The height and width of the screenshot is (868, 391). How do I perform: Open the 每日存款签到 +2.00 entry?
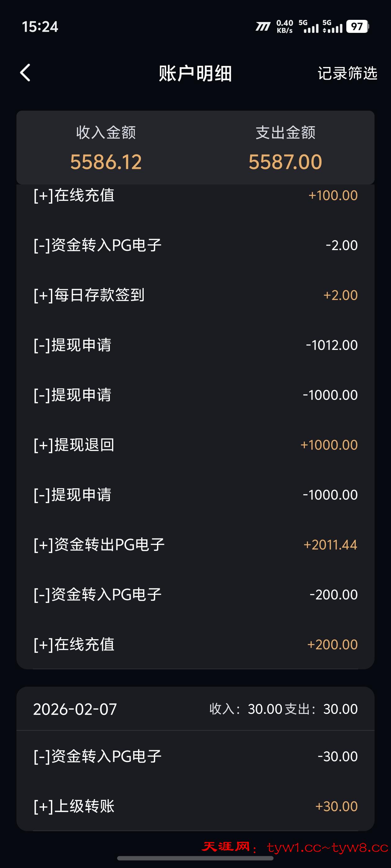coord(195,295)
